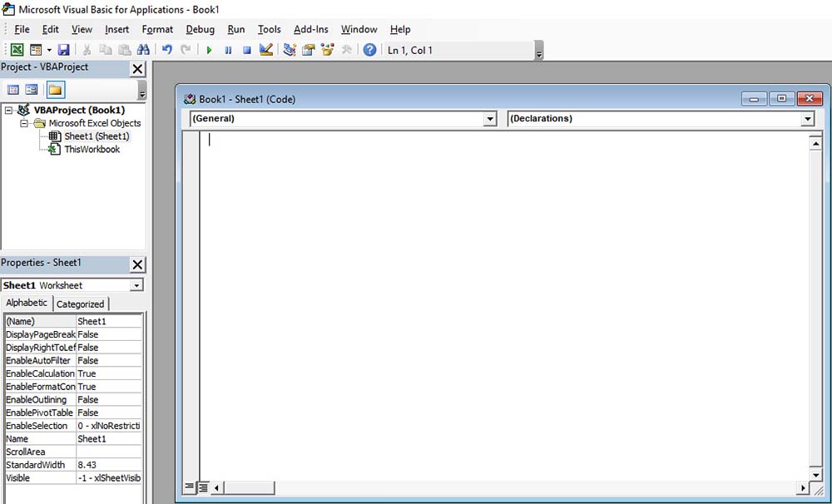Click the EnableSelection property value

coord(109,426)
